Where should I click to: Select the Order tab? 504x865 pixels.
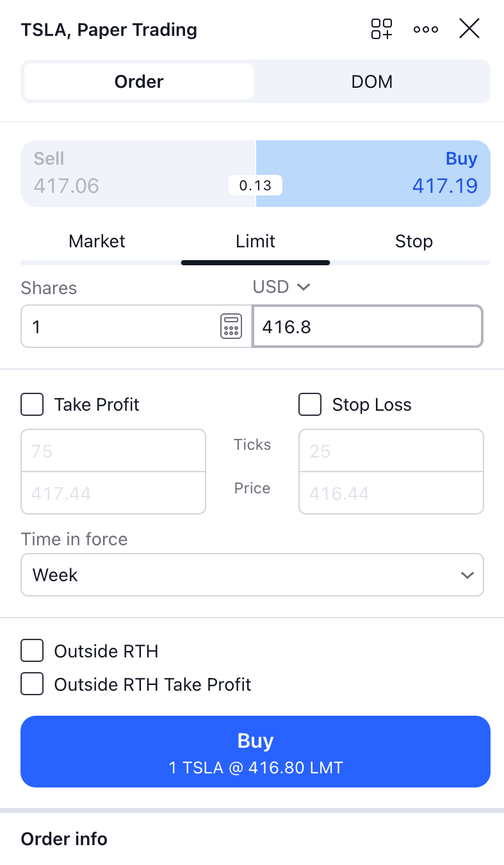139,81
